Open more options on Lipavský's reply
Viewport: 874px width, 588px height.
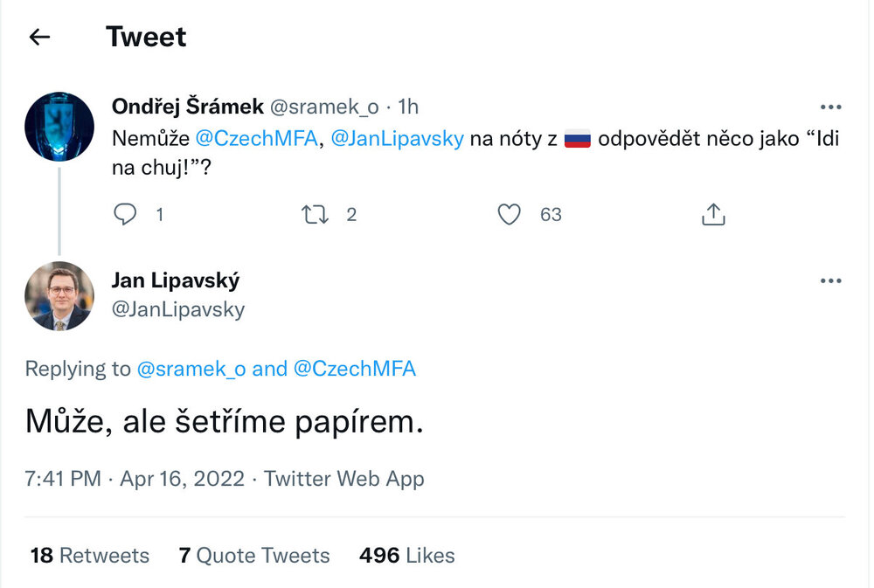coord(830,280)
